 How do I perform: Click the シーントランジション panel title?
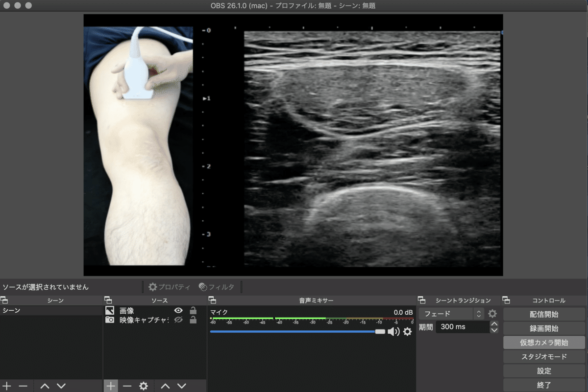tap(463, 300)
